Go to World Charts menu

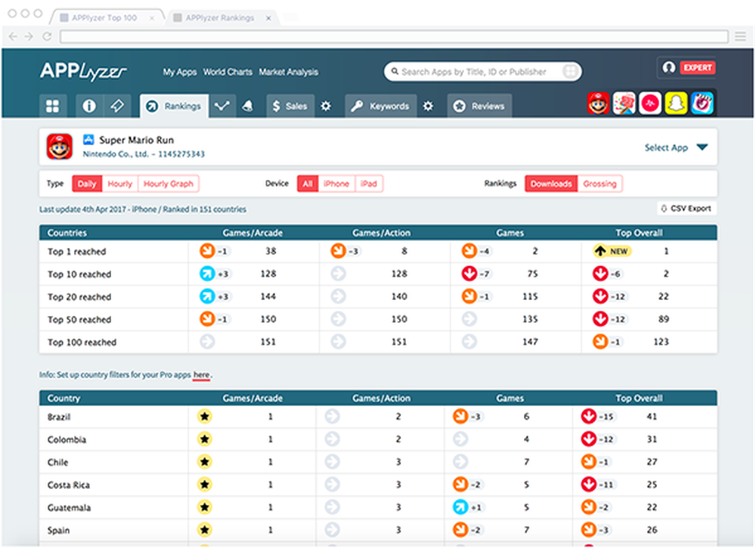[228, 72]
